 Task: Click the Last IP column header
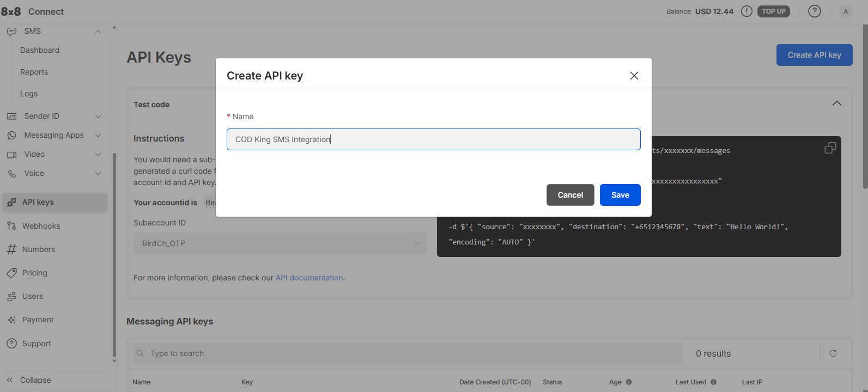tap(752, 382)
